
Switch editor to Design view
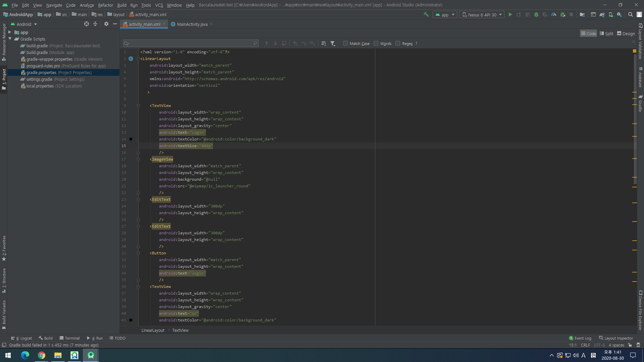coord(626,34)
